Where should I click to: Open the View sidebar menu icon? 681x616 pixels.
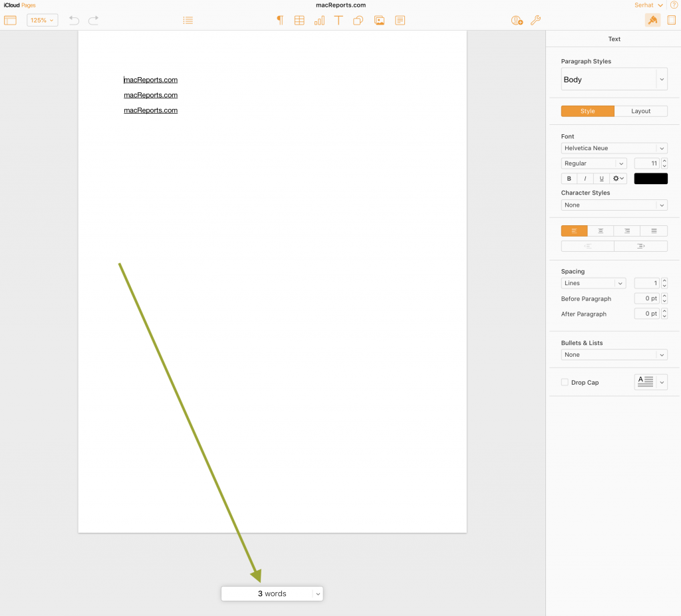pyautogui.click(x=10, y=21)
